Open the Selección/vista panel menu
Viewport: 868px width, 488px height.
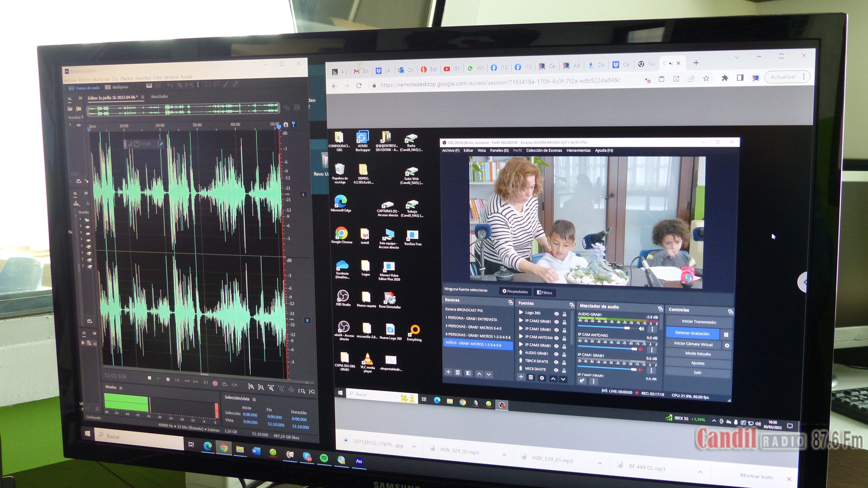click(254, 399)
